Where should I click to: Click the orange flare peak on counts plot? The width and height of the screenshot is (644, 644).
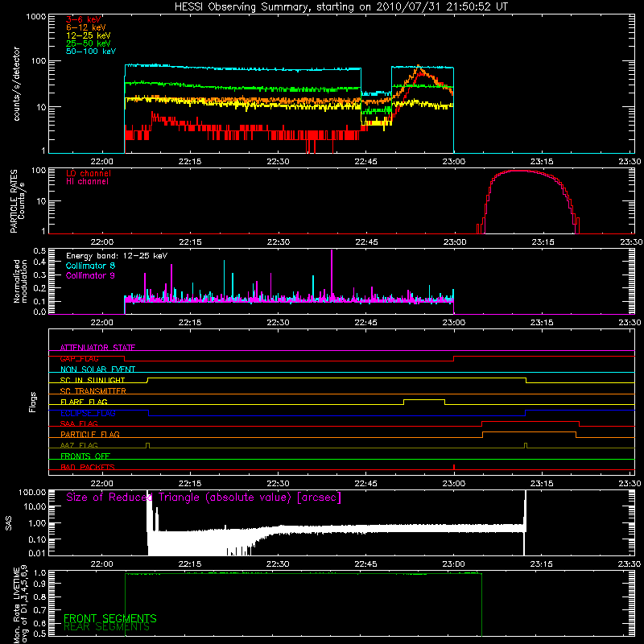(x=418, y=67)
